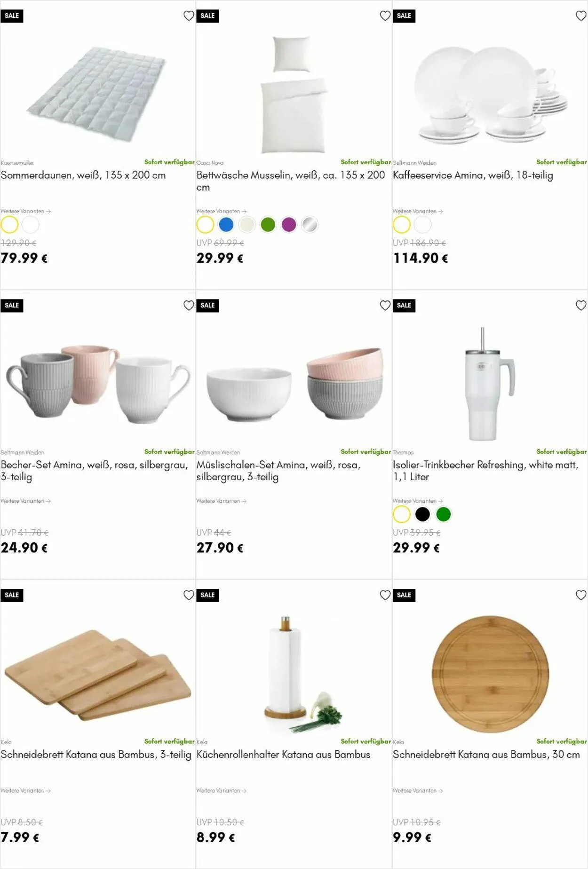Open Weitere Varianten for Sommerdaunen
Image resolution: width=588 pixels, height=869 pixels.
click(25, 211)
